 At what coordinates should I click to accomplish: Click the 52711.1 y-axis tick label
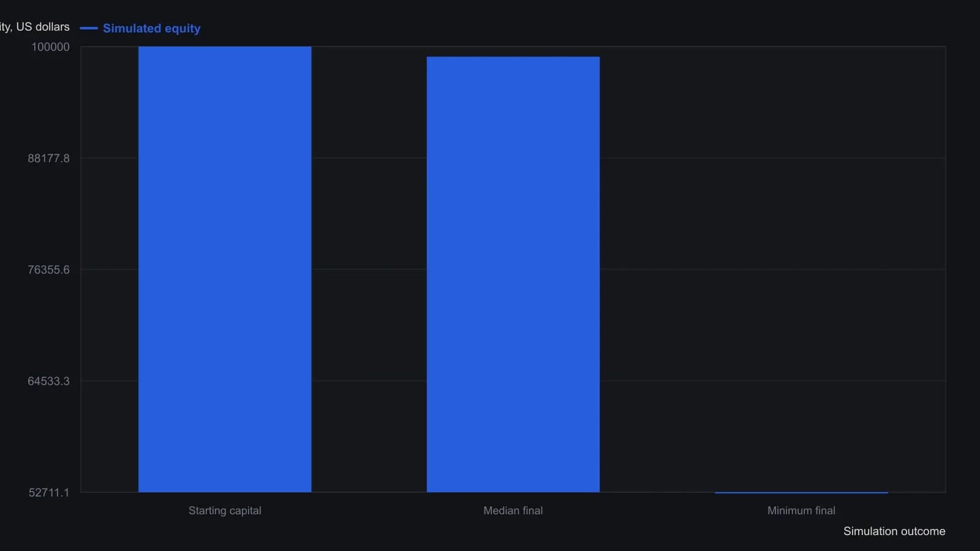coord(49,493)
